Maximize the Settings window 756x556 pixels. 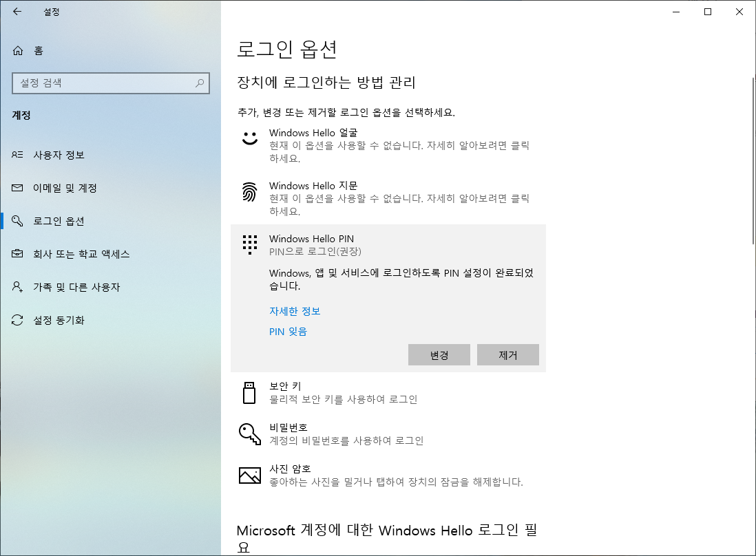click(708, 12)
